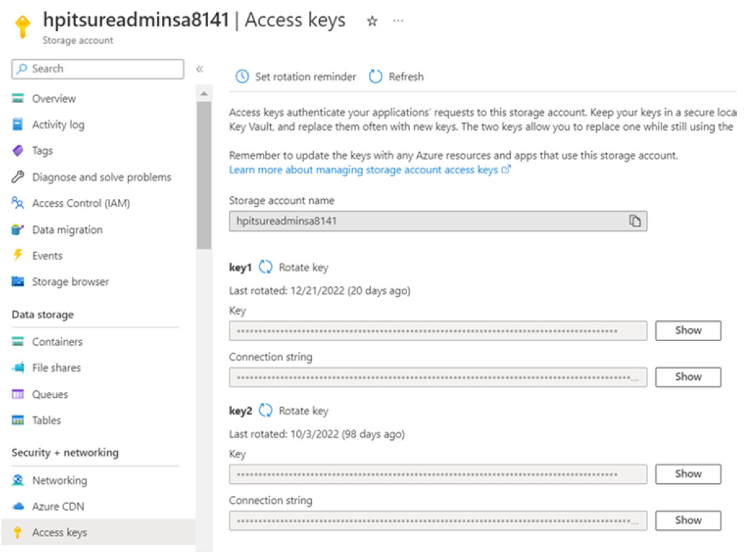Open Queues in the sidebar
Screen dimensions: 756x557
48,394
